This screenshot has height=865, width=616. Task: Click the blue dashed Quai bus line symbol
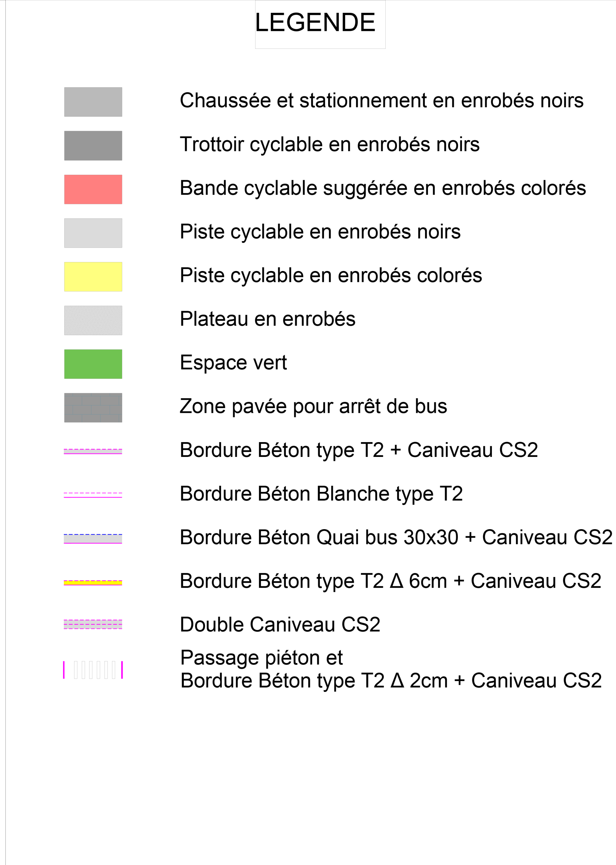coord(93,538)
